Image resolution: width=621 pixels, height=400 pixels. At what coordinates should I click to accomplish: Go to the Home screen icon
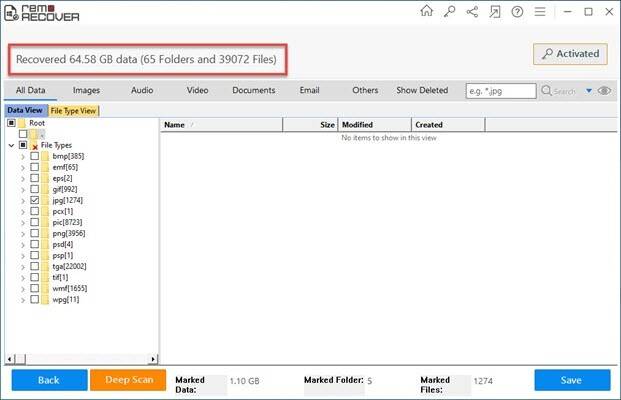pyautogui.click(x=427, y=11)
